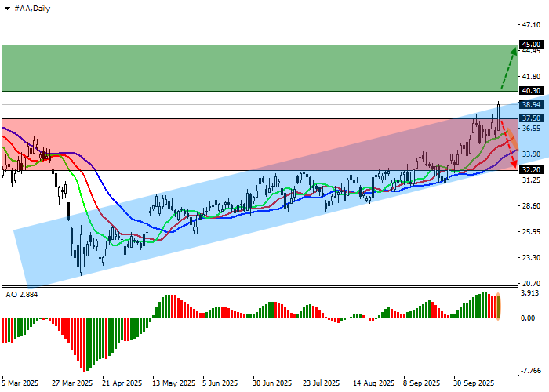Click the red dashed downward arrow head
Viewport: 549px width, 392px height.
click(514, 165)
